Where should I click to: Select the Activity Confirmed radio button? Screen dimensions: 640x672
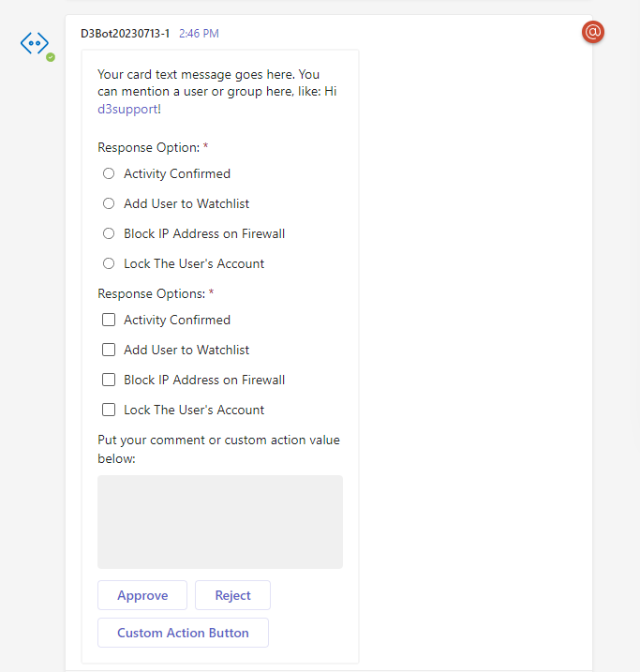[109, 173]
